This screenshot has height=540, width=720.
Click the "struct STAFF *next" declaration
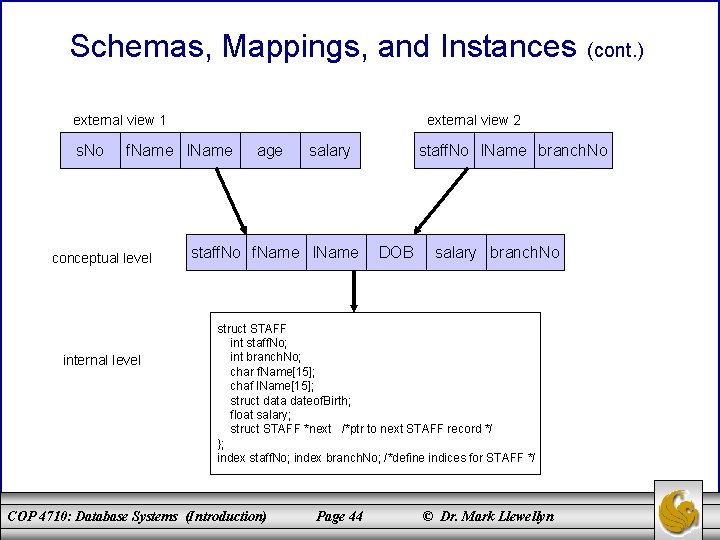coord(281,429)
